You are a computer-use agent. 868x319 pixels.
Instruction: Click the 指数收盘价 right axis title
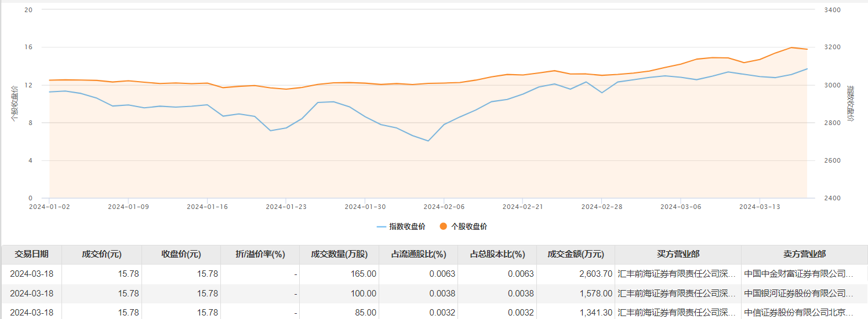[x=851, y=104]
